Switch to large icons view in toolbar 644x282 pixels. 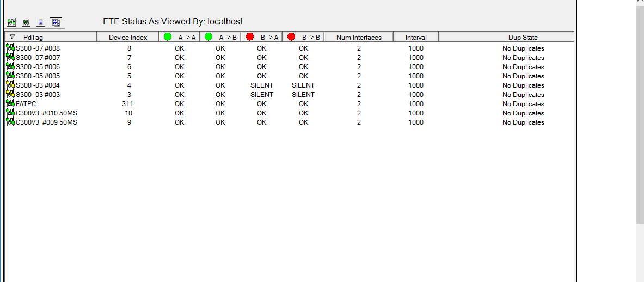[x=11, y=22]
